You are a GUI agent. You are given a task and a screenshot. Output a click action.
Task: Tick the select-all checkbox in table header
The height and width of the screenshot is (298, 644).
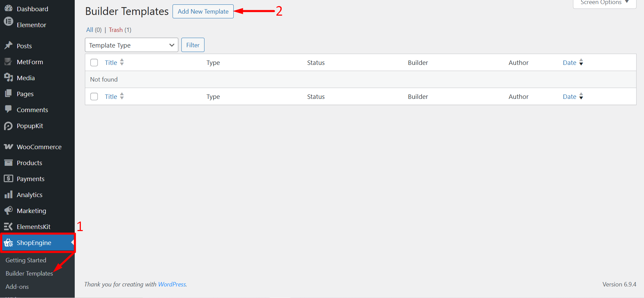pyautogui.click(x=94, y=63)
